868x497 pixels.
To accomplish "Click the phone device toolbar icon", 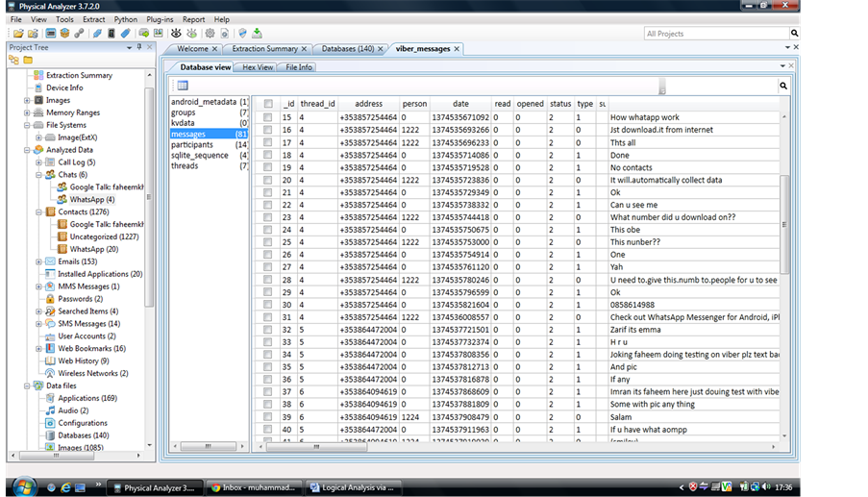I will coord(112,34).
